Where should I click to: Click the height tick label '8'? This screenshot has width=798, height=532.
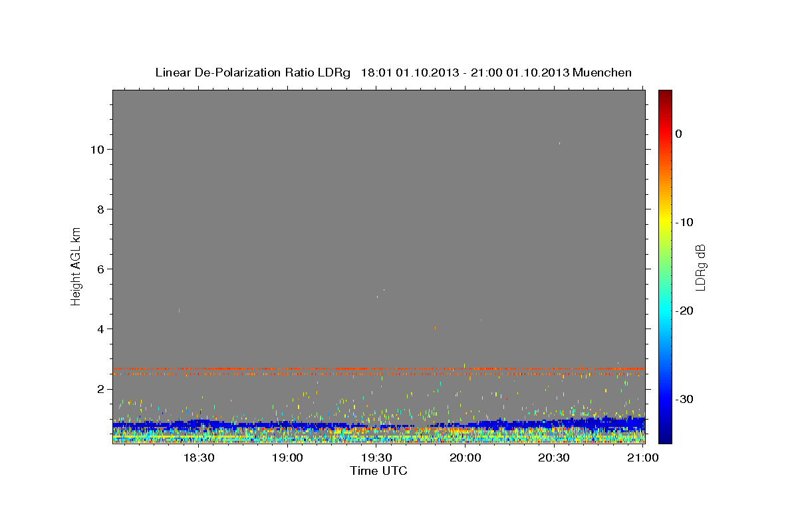click(x=100, y=209)
